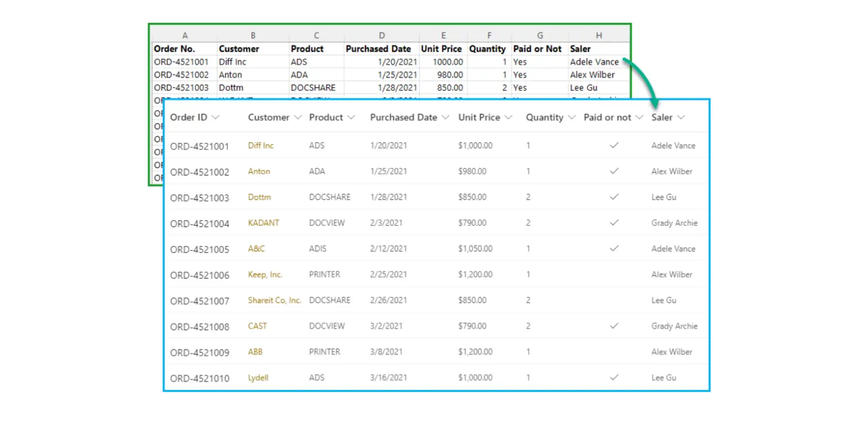
Task: Click spreadsheet cell '1000.00'
Action: [443, 61]
